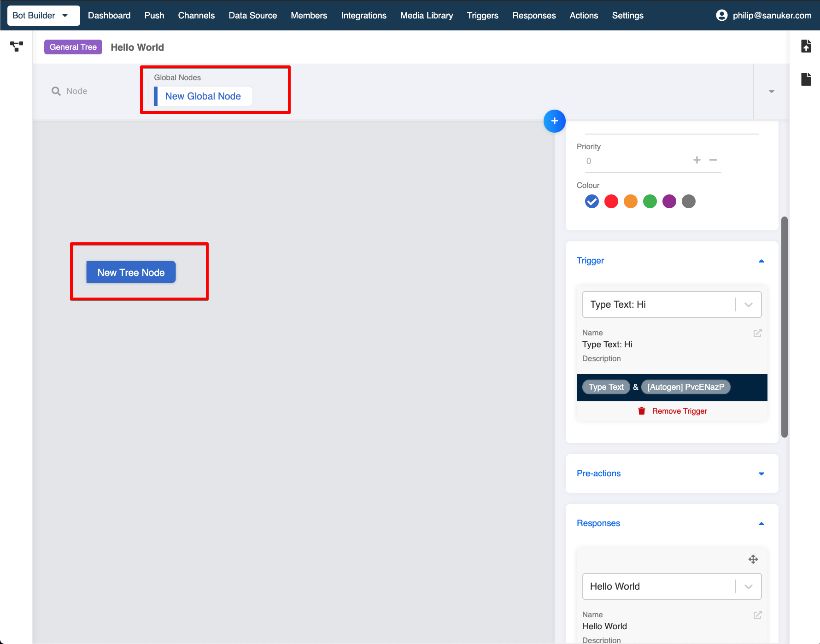Open Settings in the nav bar

[x=627, y=15]
